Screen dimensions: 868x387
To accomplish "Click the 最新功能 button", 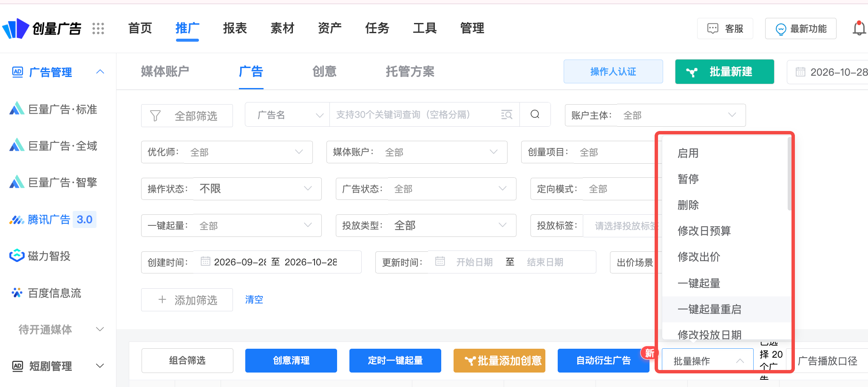I will (x=801, y=28).
